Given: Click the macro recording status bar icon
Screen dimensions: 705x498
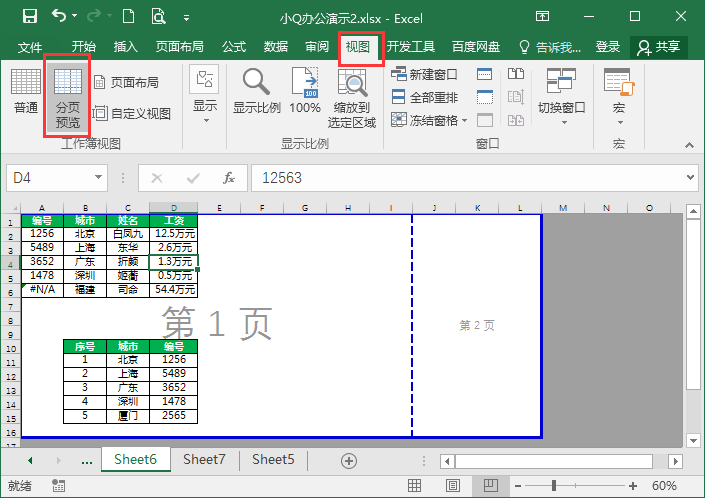Looking at the screenshot, I should pyautogui.click(x=58, y=485).
